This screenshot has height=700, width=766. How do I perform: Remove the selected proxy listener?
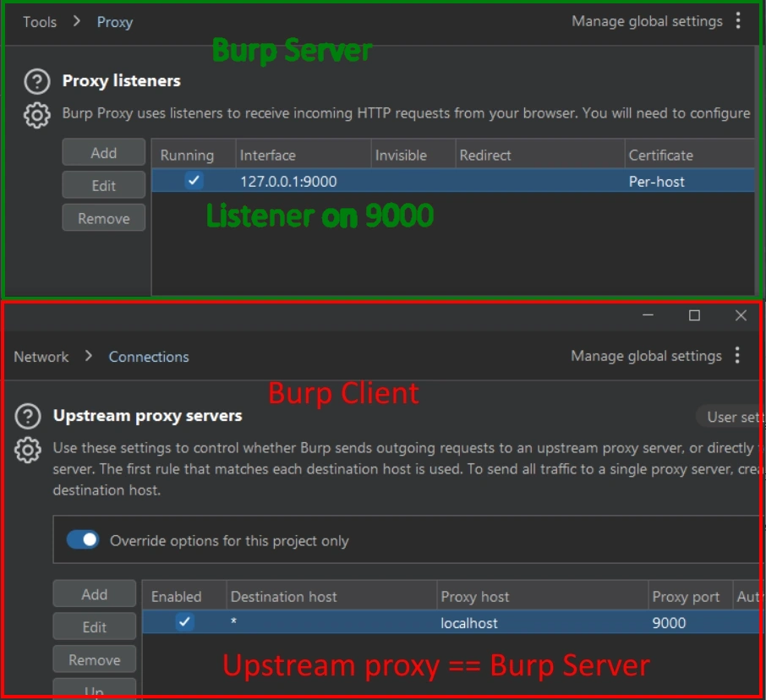pyautogui.click(x=103, y=218)
